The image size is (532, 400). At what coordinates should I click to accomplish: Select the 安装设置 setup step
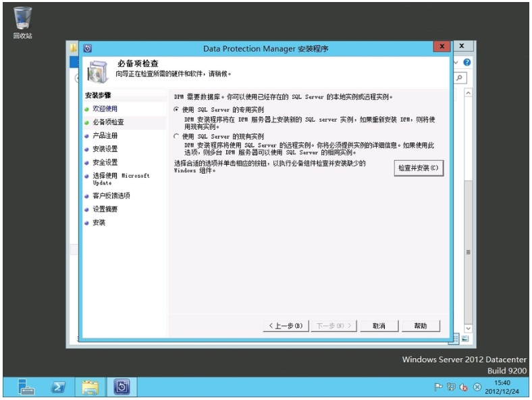pos(105,149)
